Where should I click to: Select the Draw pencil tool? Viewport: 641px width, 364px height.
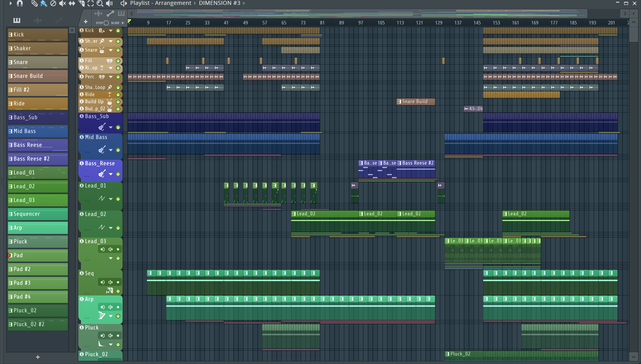34,3
